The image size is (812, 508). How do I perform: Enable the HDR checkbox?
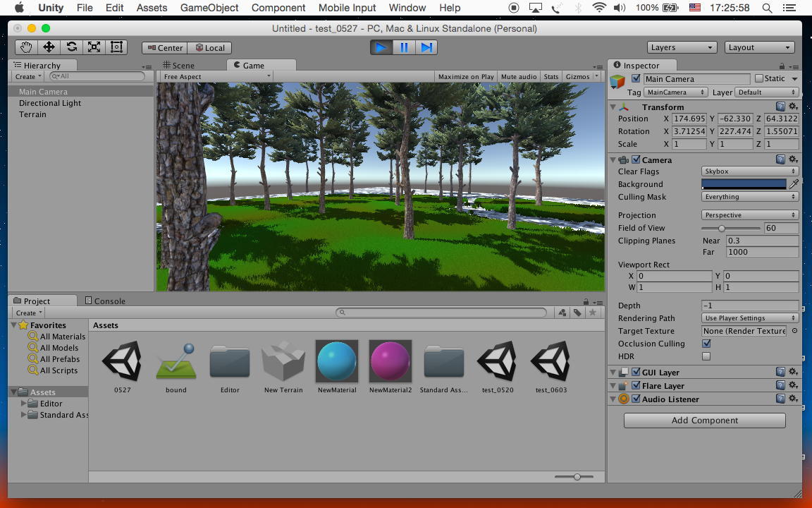pos(706,356)
